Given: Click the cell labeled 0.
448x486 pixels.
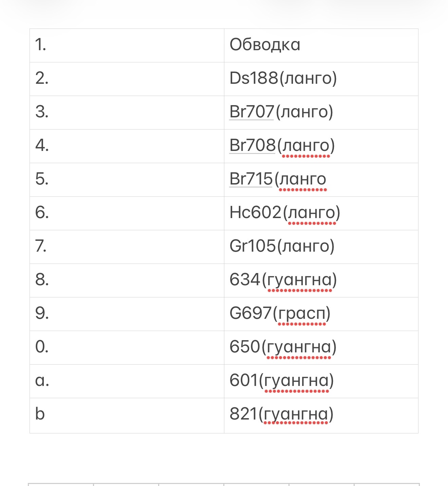Looking at the screenshot, I should click(x=127, y=348).
